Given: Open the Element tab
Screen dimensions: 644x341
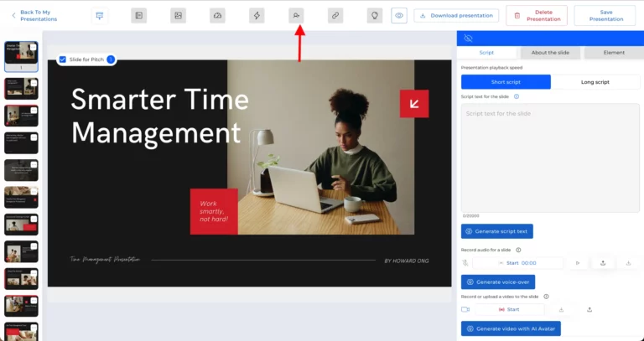Looking at the screenshot, I should pos(612,53).
